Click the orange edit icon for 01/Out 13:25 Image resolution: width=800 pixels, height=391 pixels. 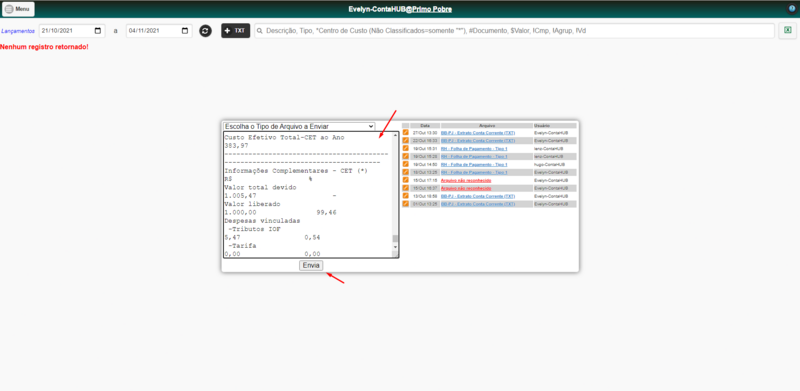coord(406,204)
